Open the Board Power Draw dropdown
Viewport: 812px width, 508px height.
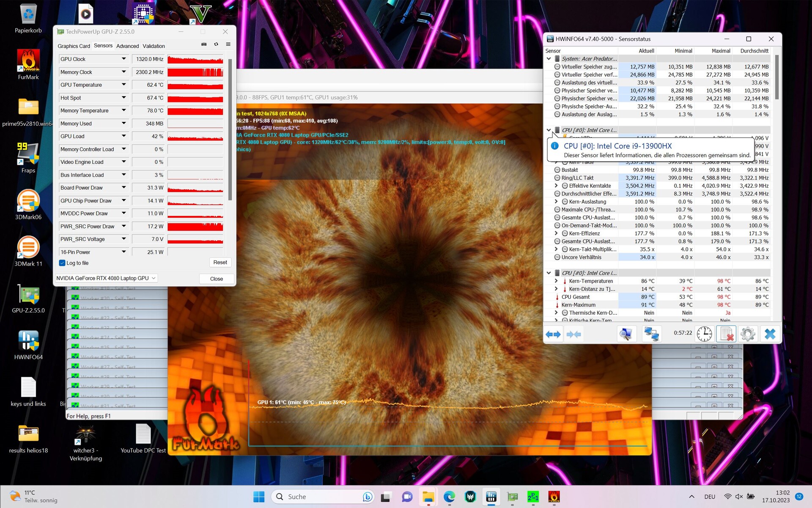point(124,188)
